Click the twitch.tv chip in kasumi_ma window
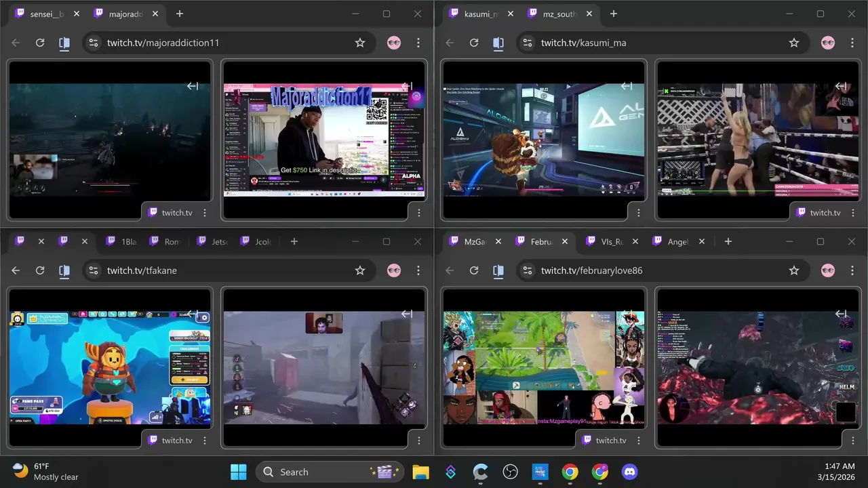 (x=818, y=212)
